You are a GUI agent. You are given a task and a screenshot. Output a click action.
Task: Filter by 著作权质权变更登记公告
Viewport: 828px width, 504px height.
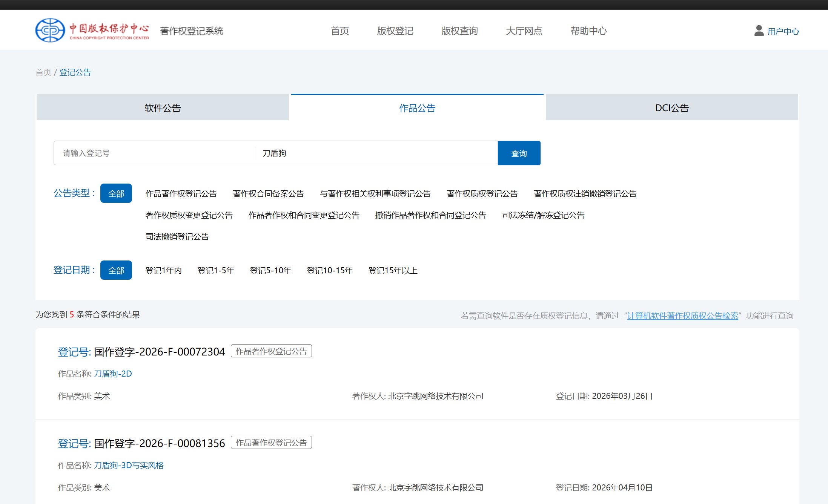(x=189, y=215)
